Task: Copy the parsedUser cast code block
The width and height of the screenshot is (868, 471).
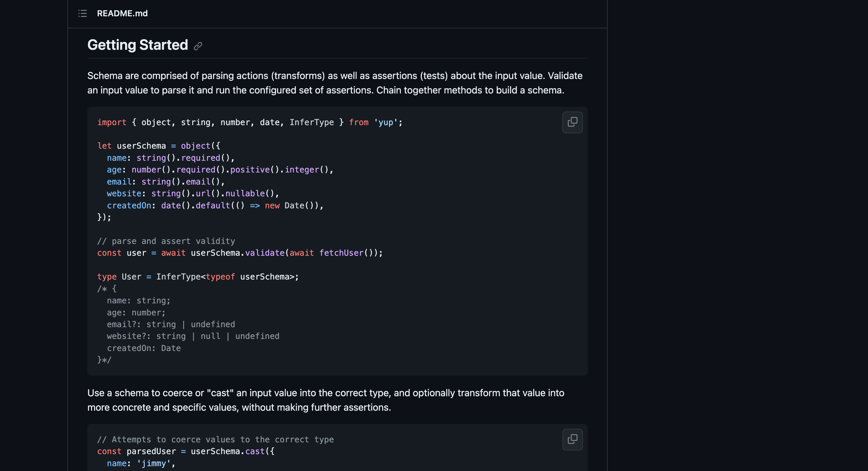Action: point(572,439)
